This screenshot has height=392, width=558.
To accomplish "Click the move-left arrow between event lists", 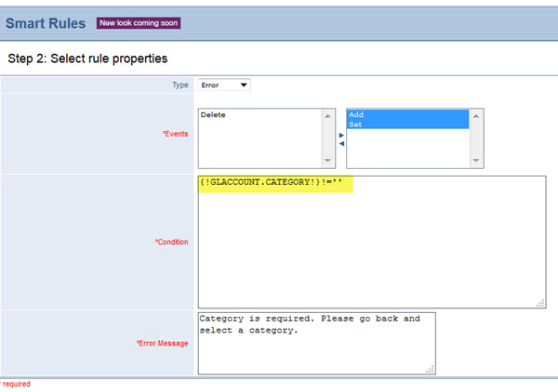I will (341, 143).
